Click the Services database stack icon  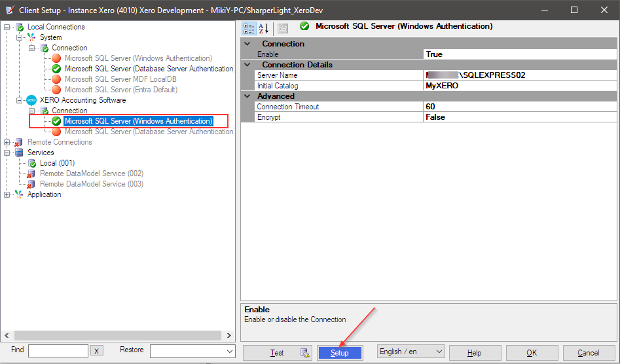[19, 153]
